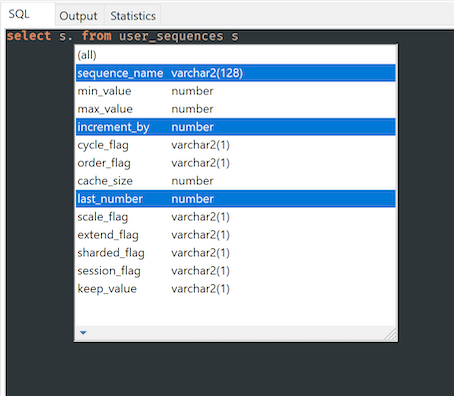Choose the keep_value column
The image size is (454, 396).
pyautogui.click(x=235, y=289)
